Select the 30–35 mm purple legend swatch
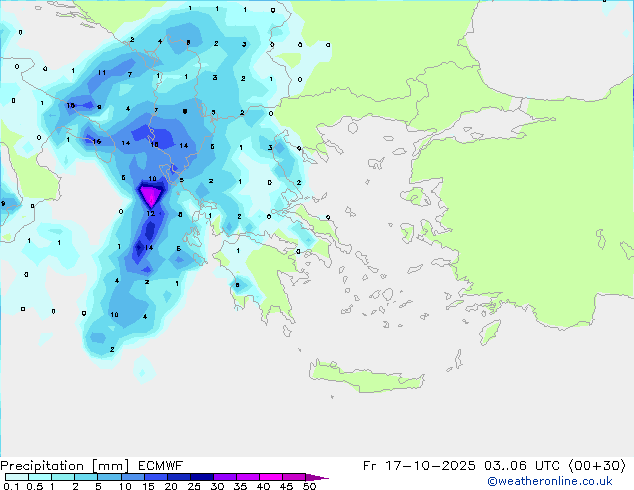This screenshot has height=490, width=634. coord(225,477)
